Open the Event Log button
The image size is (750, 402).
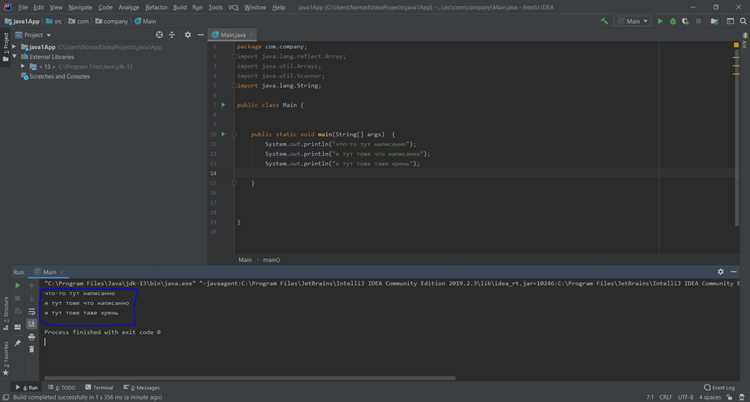click(720, 388)
